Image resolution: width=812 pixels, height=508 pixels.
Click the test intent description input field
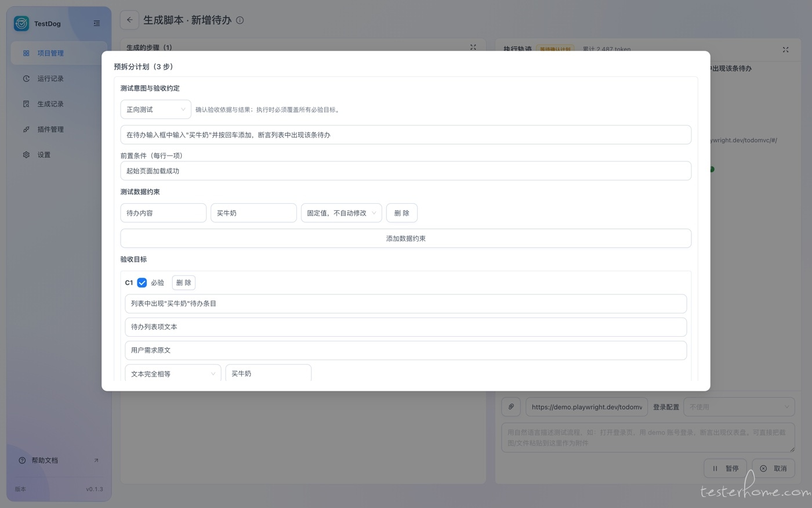[406, 135]
